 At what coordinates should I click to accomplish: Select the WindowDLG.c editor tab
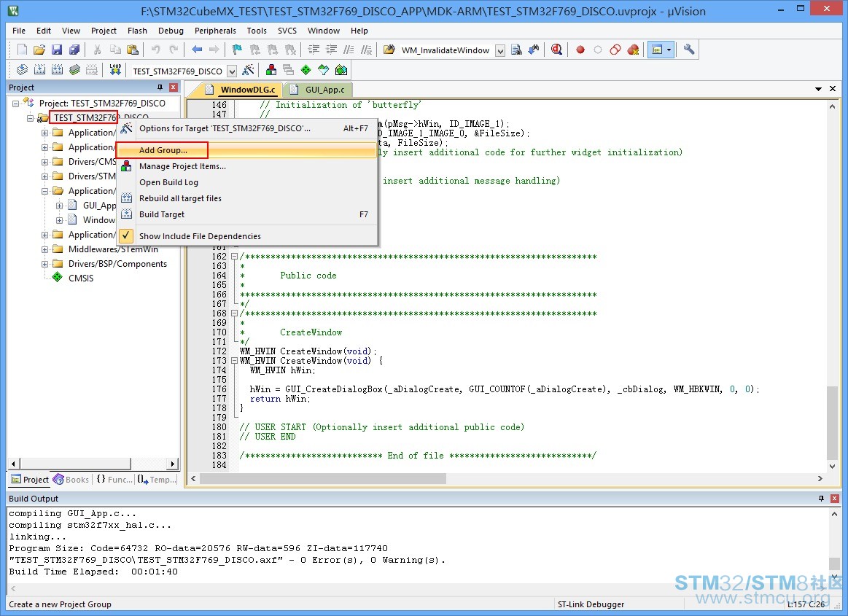(242, 90)
